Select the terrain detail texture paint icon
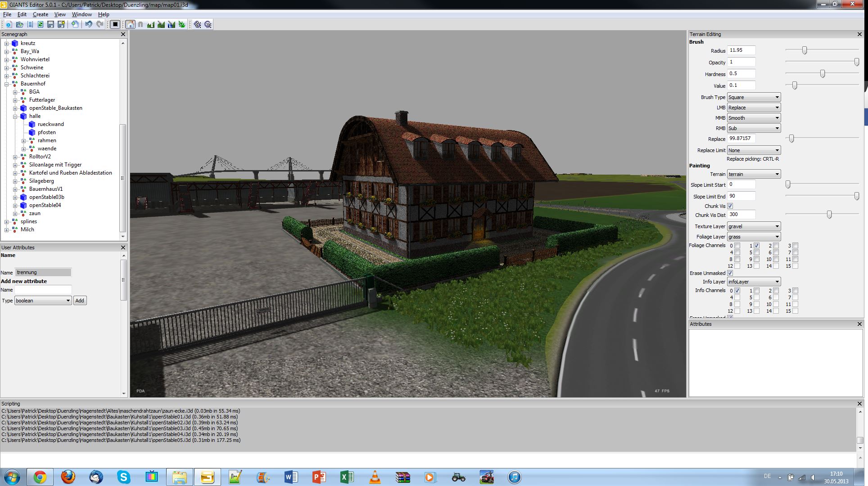Image resolution: width=868 pixels, height=486 pixels. tap(161, 24)
